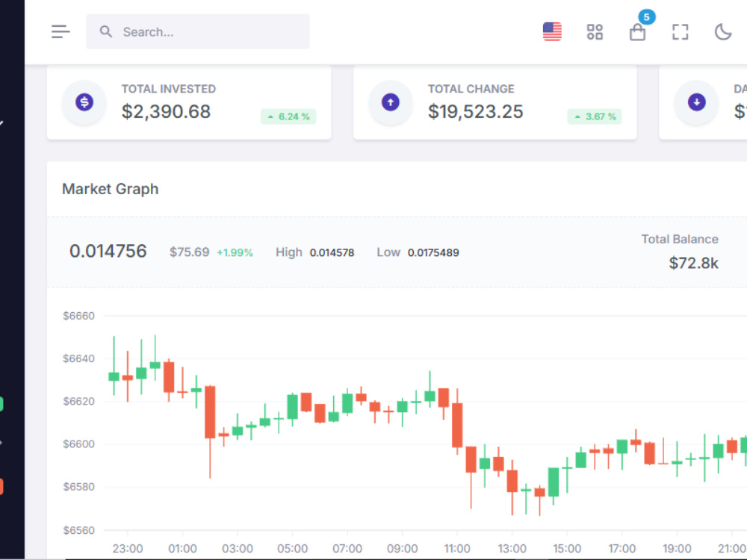Open the apps grid icon

[595, 32]
